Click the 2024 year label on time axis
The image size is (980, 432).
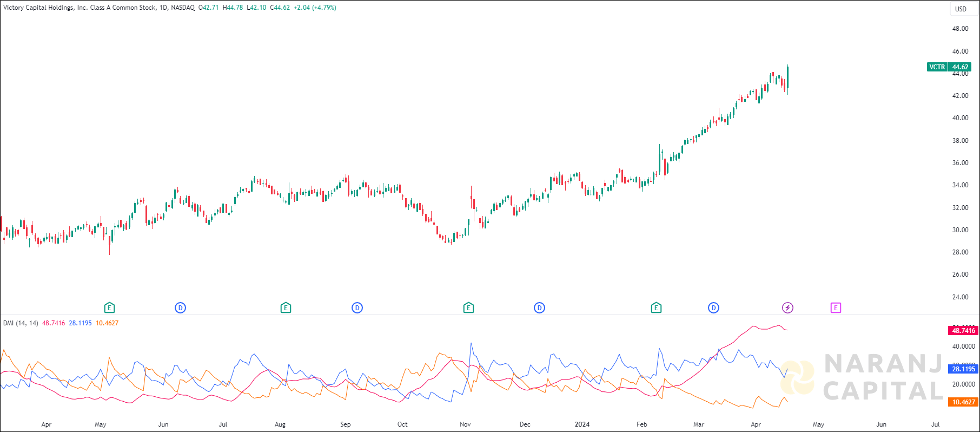click(582, 424)
